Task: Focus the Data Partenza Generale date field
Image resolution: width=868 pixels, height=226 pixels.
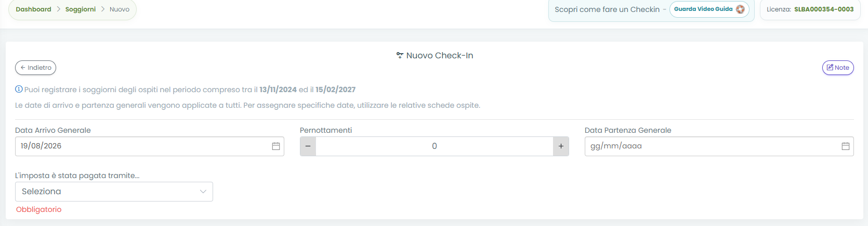Action: pyautogui.click(x=719, y=146)
